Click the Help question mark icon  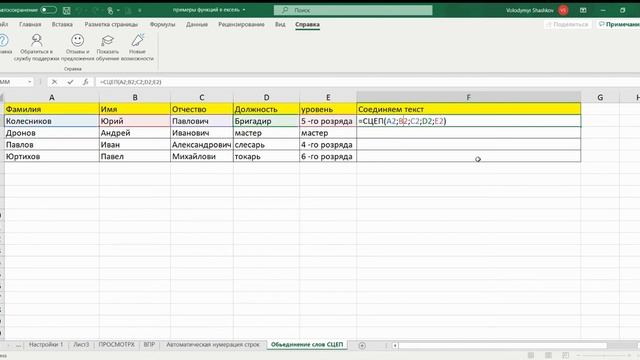pyautogui.click(x=4, y=40)
